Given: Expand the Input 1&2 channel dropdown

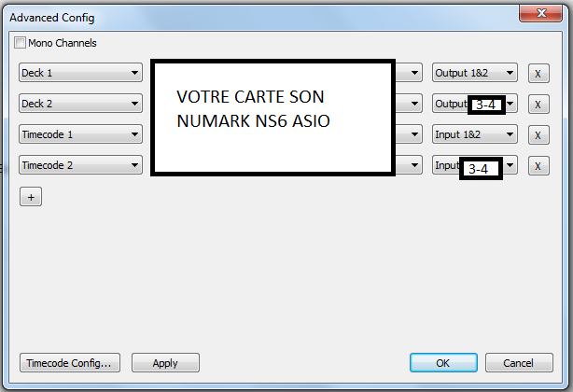Looking at the screenshot, I should tap(475, 134).
